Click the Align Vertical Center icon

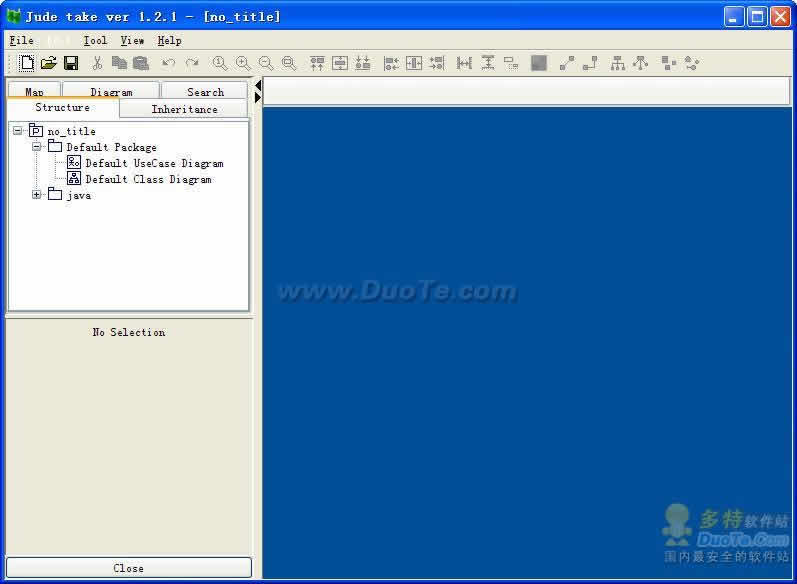414,63
